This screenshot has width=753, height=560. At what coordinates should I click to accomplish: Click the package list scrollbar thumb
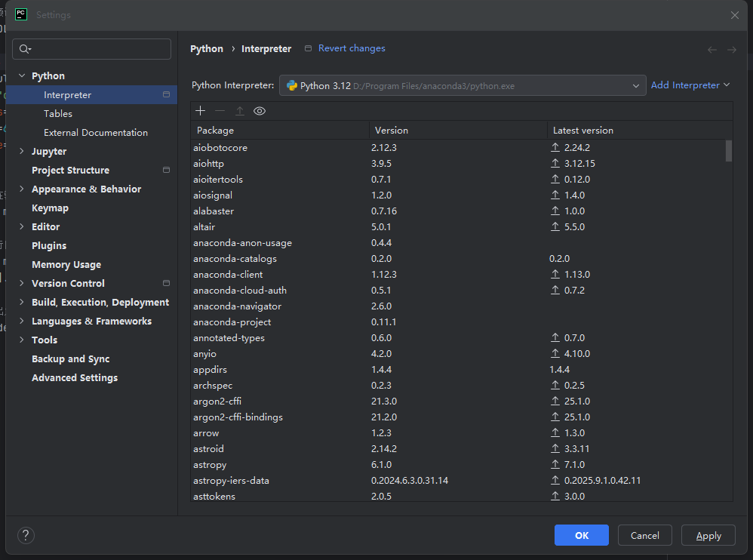(729, 151)
